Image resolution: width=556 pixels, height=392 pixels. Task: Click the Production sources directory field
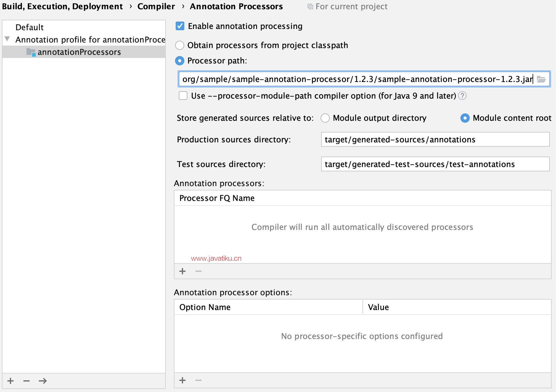[435, 139]
